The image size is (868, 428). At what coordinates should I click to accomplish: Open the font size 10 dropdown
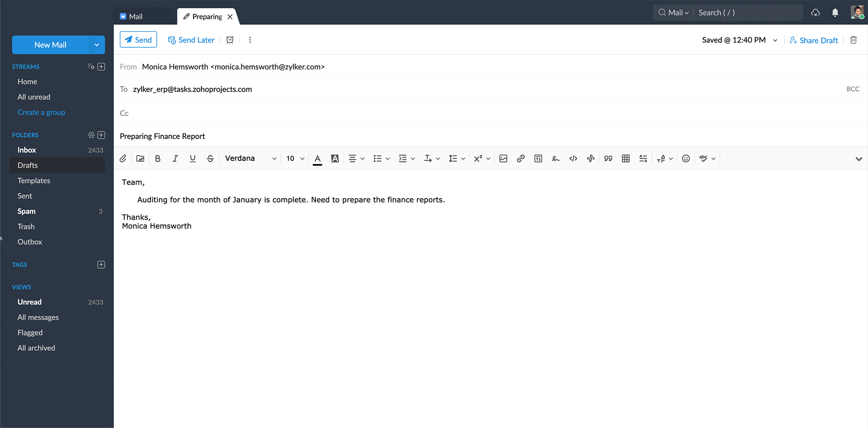pos(295,159)
